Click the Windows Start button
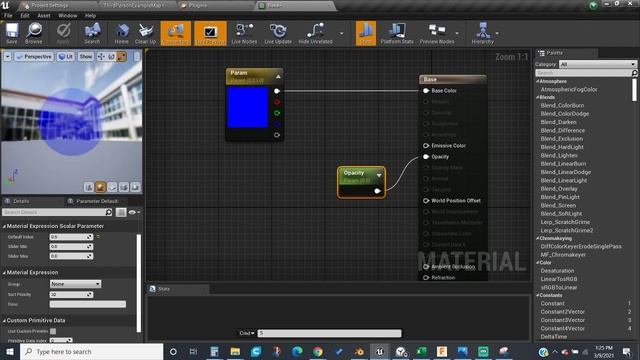The height and width of the screenshot is (360, 640). (x=10, y=351)
